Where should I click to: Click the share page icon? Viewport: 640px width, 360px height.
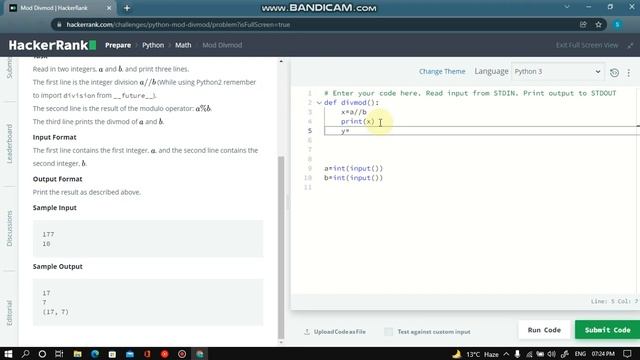click(583, 24)
